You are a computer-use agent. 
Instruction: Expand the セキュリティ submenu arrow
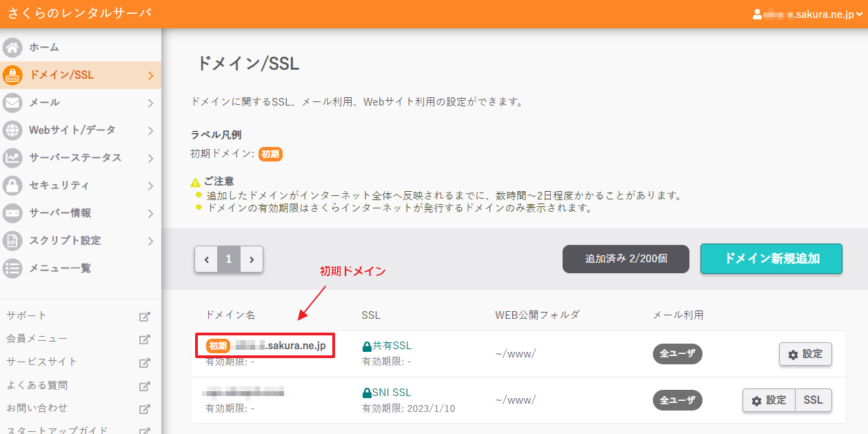click(150, 186)
